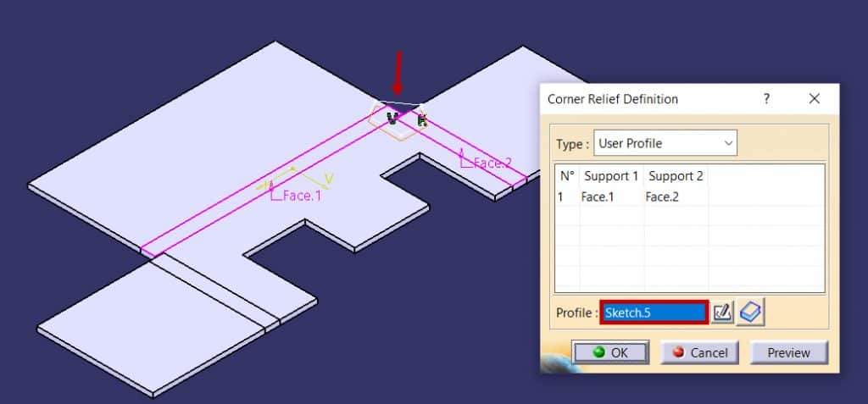Click the Support 1 column header
The image size is (868, 404).
pyautogui.click(x=611, y=176)
